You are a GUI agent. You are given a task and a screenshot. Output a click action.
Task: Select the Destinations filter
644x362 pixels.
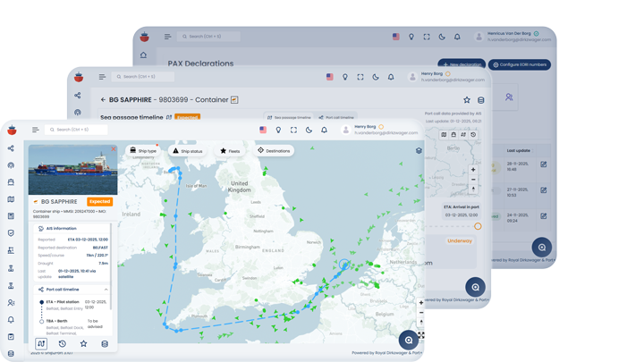(x=274, y=151)
